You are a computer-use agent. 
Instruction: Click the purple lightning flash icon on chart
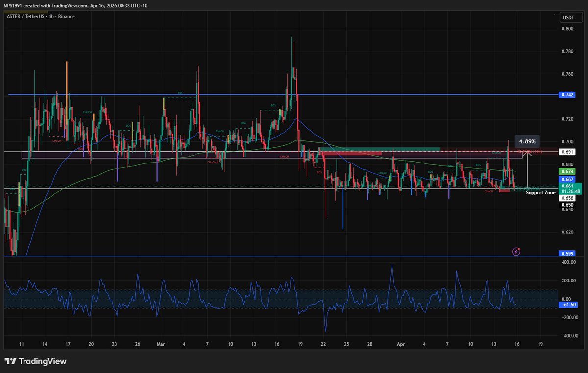516,252
